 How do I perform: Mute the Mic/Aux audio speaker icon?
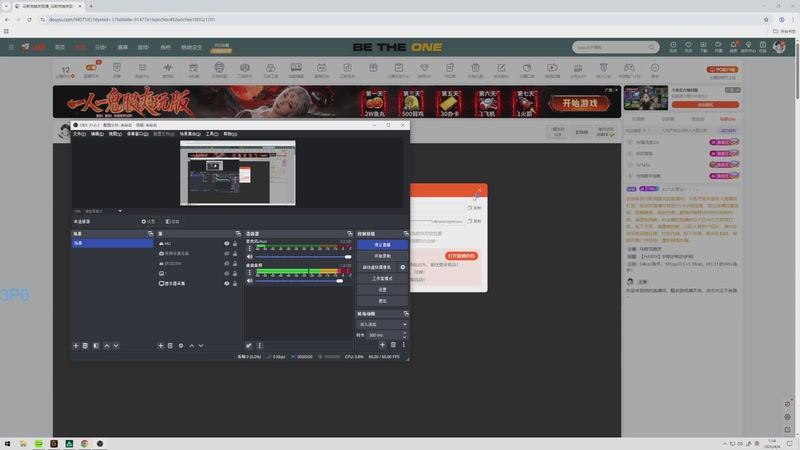click(x=249, y=257)
